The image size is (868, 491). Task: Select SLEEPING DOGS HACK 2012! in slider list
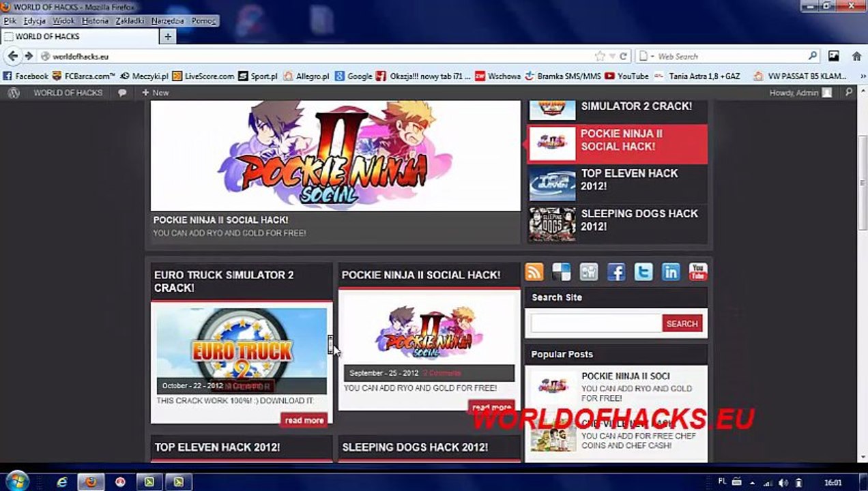click(x=617, y=223)
